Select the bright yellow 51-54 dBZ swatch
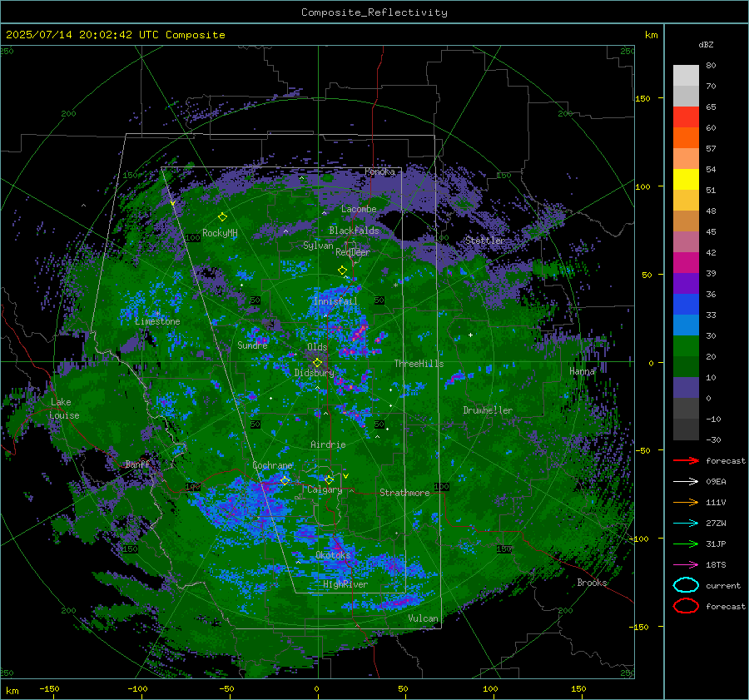The image size is (749, 700). pyautogui.click(x=686, y=180)
